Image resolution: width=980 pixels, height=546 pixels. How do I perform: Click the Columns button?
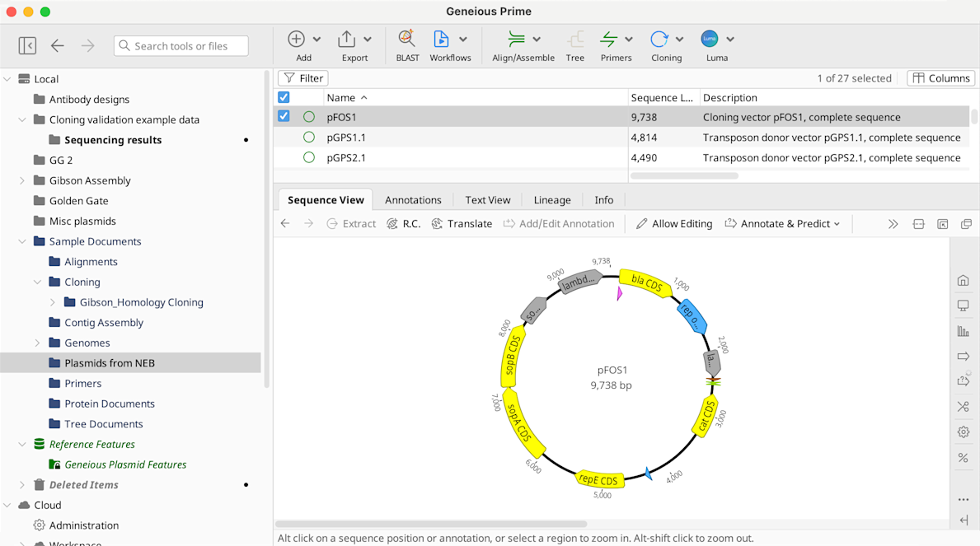coord(940,78)
